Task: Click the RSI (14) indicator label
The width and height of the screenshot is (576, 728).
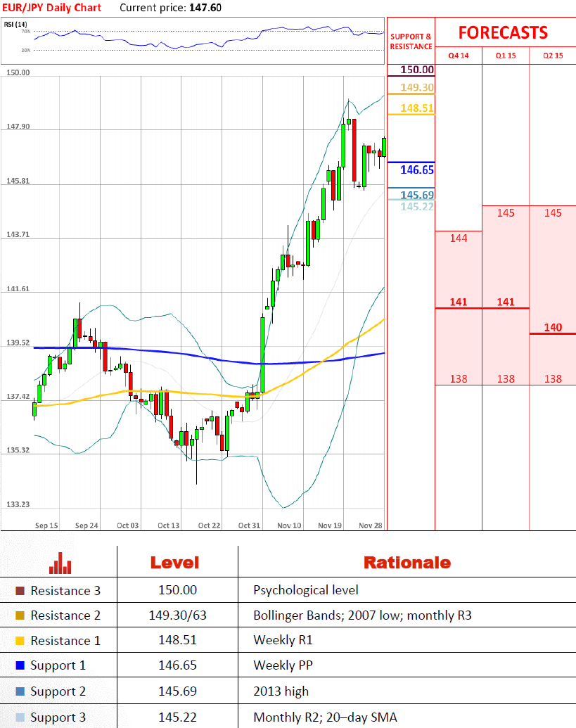Action: pyautogui.click(x=15, y=24)
